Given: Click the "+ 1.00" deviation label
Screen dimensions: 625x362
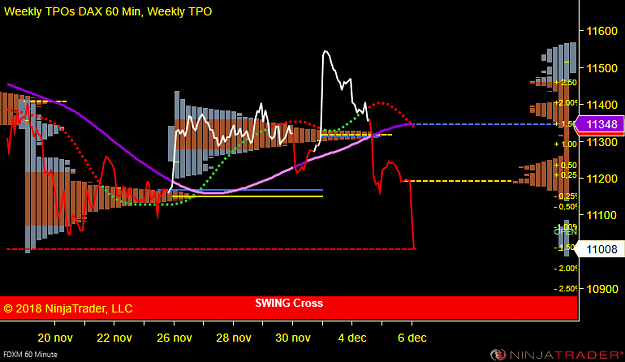Looking at the screenshot, I should 566,144.
